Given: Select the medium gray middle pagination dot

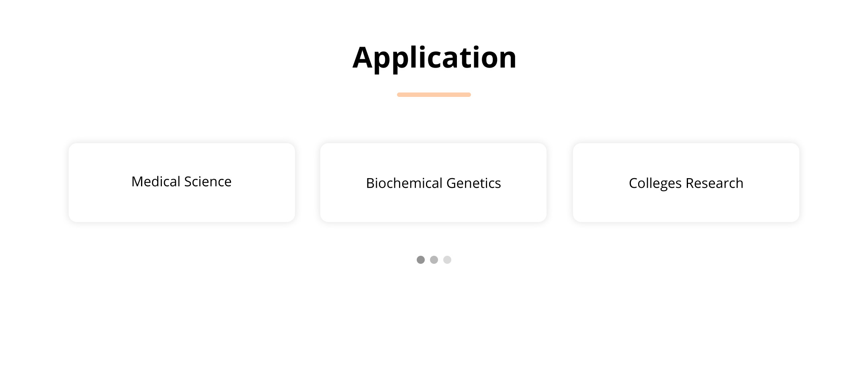Looking at the screenshot, I should pyautogui.click(x=434, y=260).
